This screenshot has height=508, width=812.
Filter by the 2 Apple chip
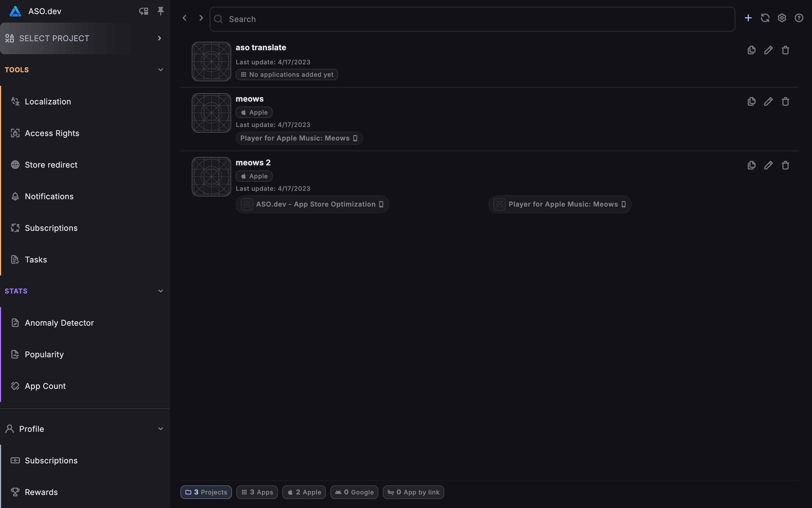pos(304,492)
